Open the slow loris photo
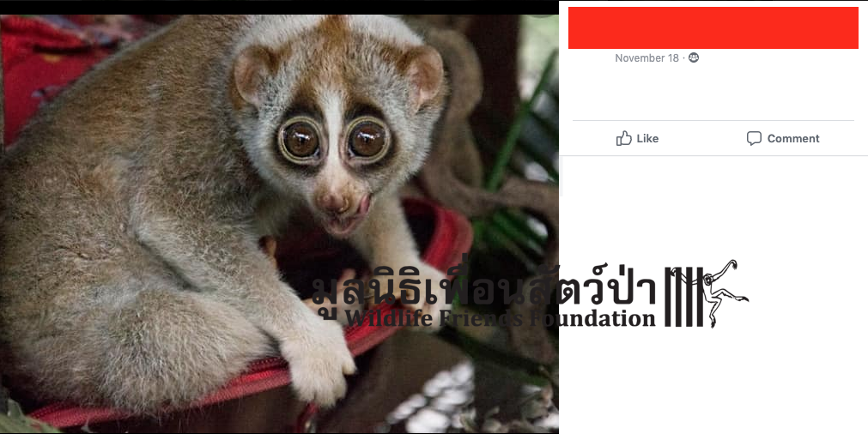 click(x=279, y=224)
